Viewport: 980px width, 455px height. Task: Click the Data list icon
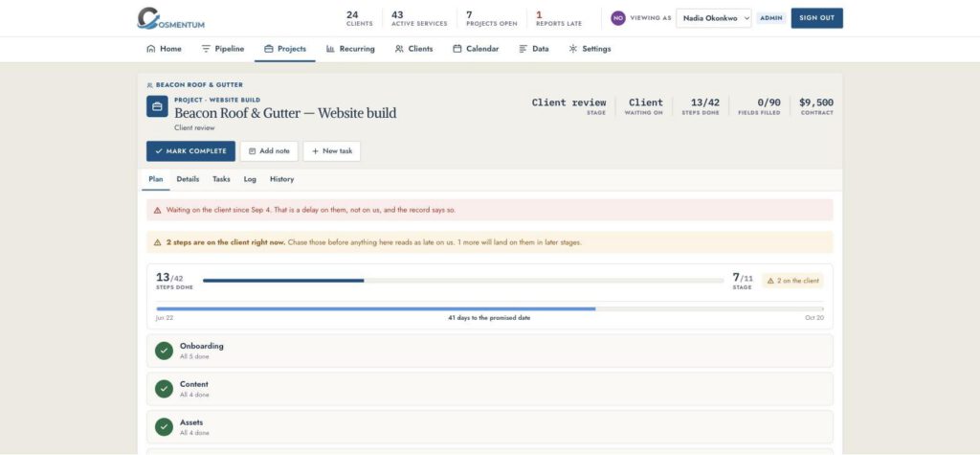coord(523,49)
